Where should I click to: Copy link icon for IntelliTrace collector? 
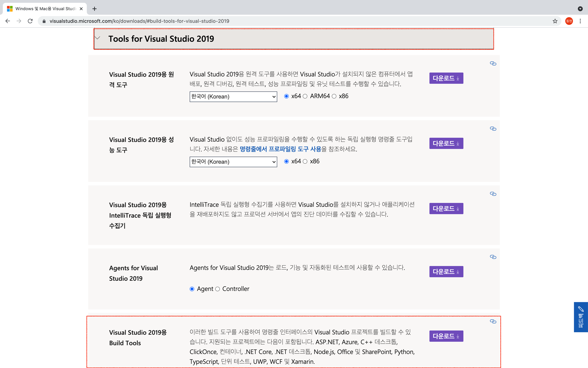(493, 194)
